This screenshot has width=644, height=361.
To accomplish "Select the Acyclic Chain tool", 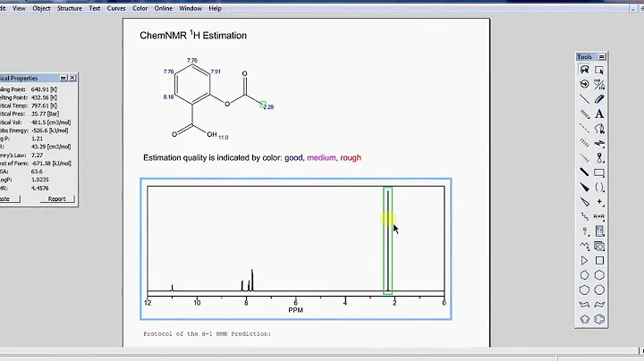I will [x=584, y=246].
